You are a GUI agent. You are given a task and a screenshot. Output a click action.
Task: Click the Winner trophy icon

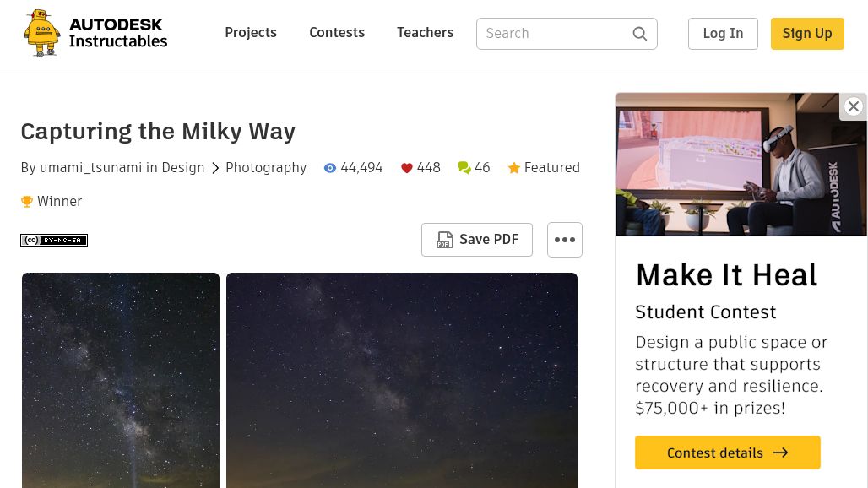tap(27, 201)
